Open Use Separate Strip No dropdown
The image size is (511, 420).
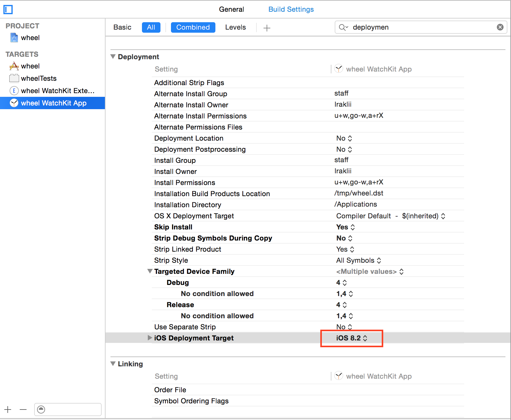tap(344, 327)
